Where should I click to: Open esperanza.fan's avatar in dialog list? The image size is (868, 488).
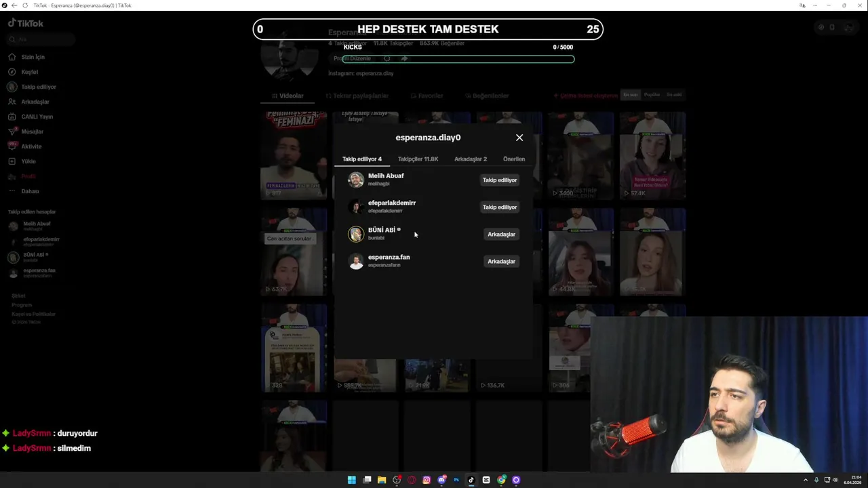click(356, 261)
